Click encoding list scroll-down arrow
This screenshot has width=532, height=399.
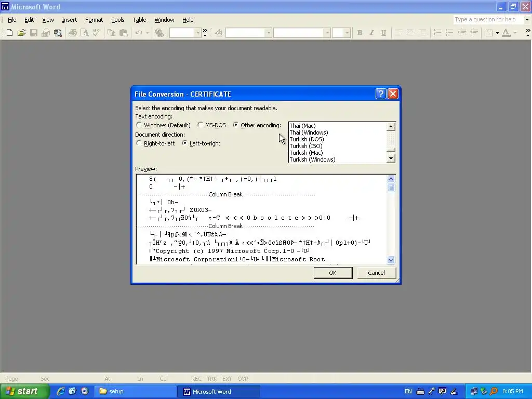(391, 158)
